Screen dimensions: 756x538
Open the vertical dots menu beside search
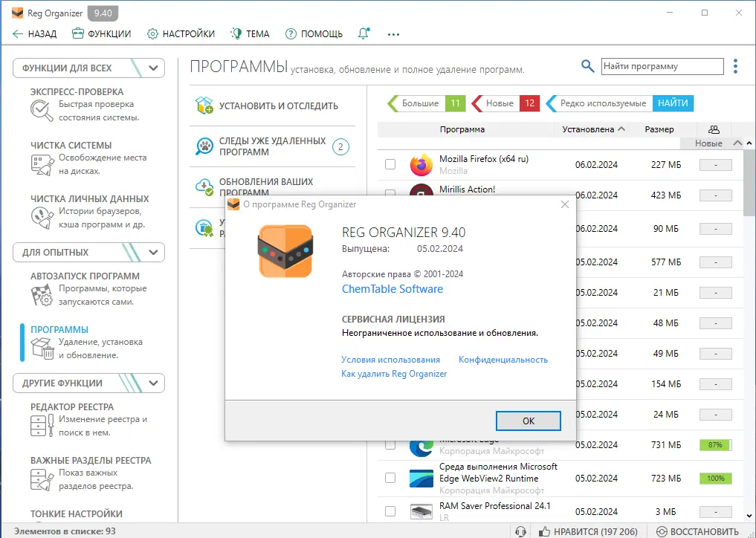[736, 66]
